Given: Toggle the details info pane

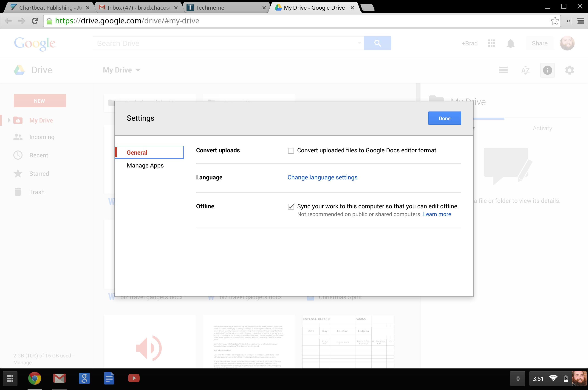Looking at the screenshot, I should click(x=547, y=70).
